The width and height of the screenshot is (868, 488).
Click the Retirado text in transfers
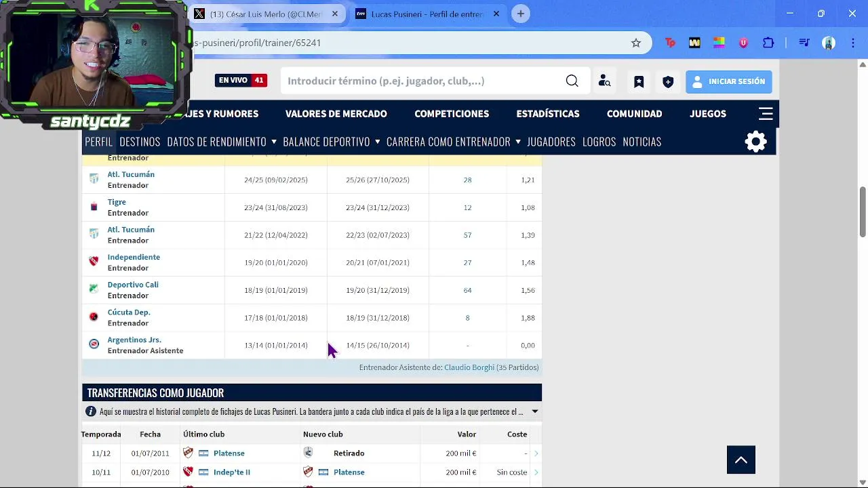click(x=349, y=453)
